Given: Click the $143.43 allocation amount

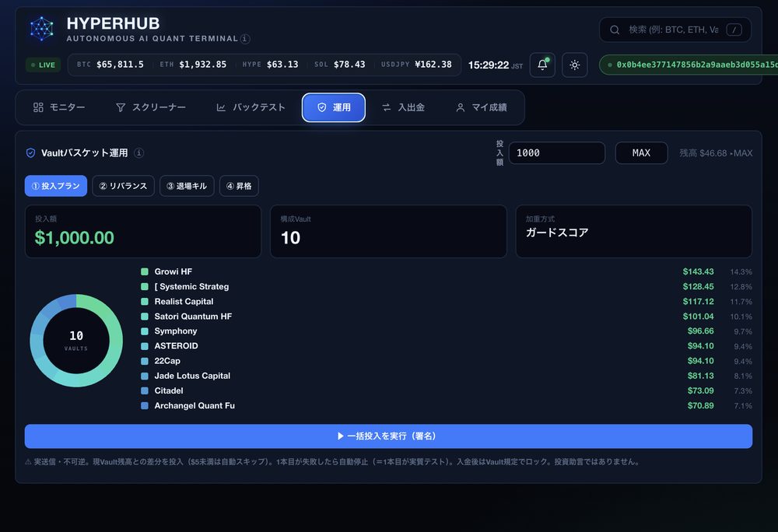Looking at the screenshot, I should coord(698,271).
